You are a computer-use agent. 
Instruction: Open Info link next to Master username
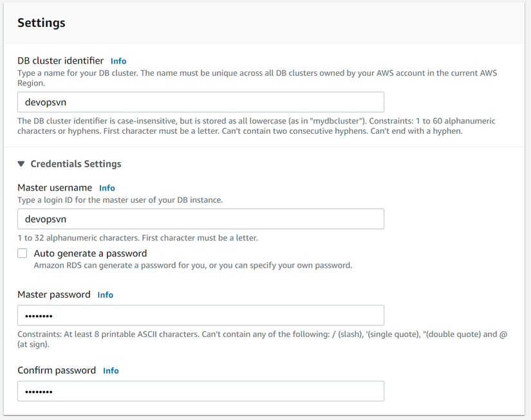pos(107,188)
